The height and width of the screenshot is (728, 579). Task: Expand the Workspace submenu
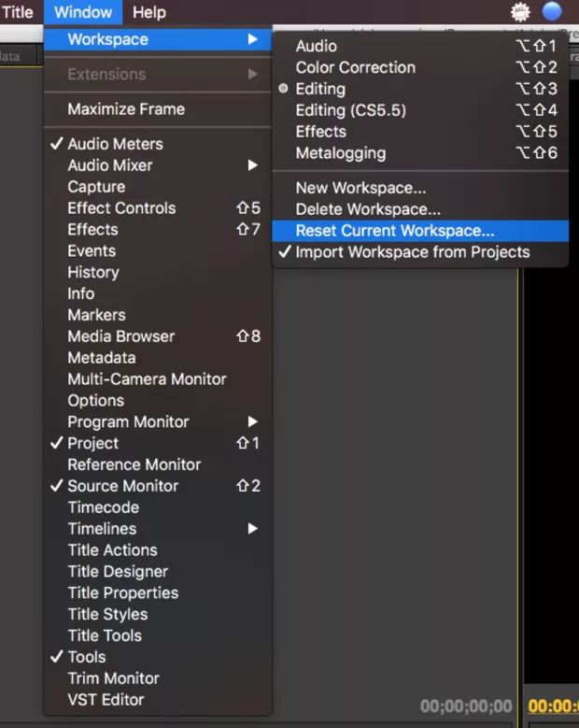(x=158, y=39)
